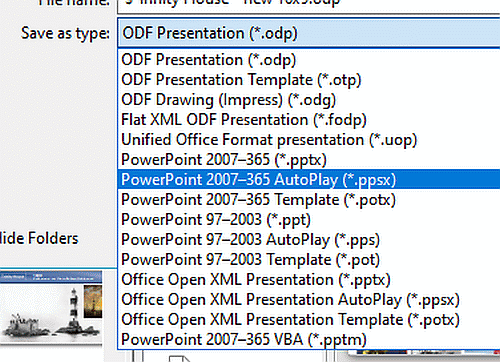
Task: Pick Office Open XML Presentation Template (*.potx)
Action: pyautogui.click(x=309, y=320)
